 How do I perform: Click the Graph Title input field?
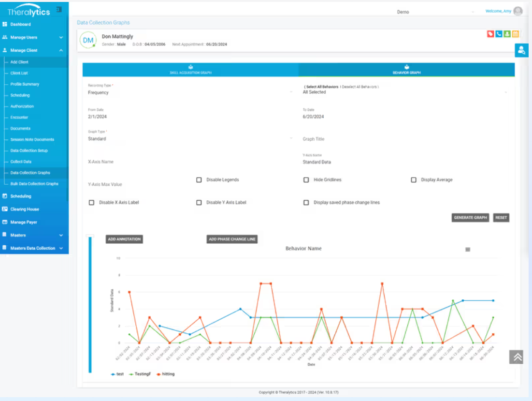point(405,139)
